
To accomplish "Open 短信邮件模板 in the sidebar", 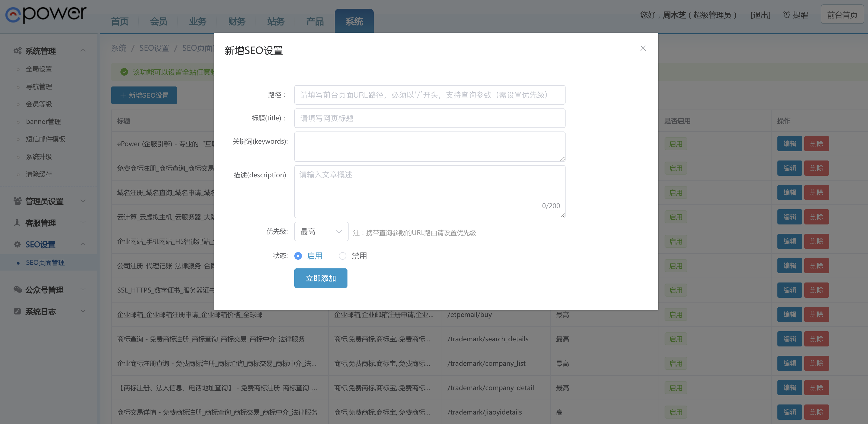I will click(46, 139).
